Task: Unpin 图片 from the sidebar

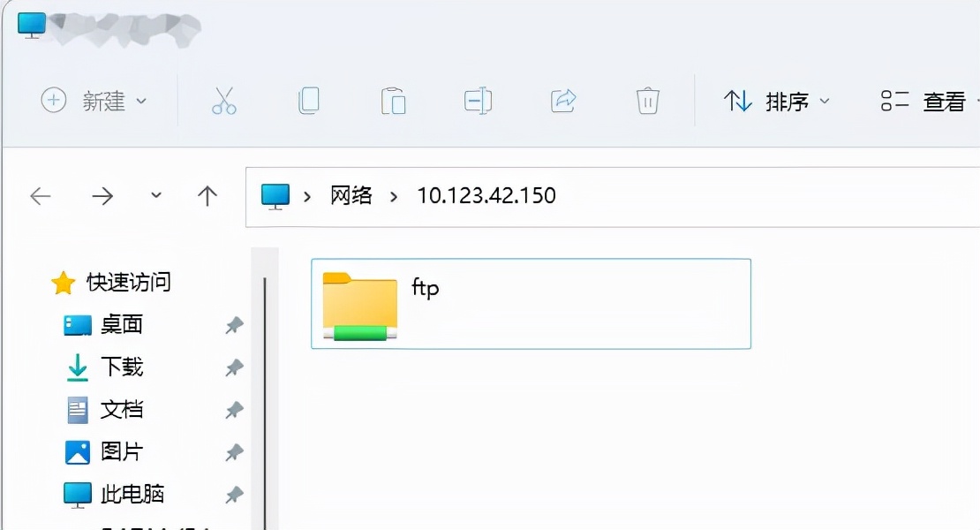Action: coord(233,451)
